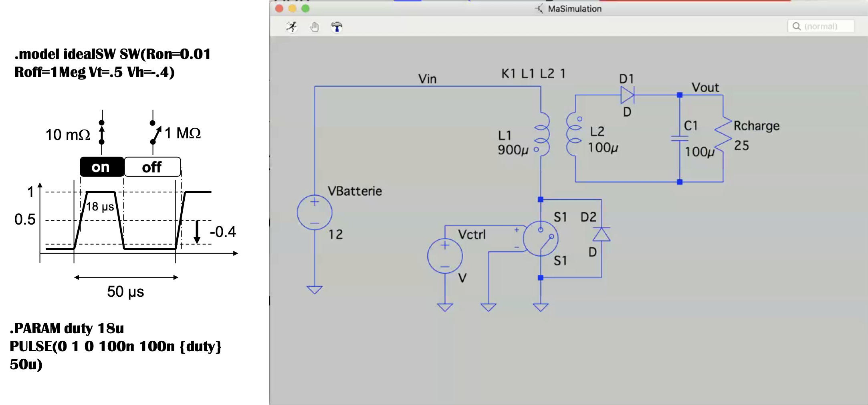
Task: Click the Rcharge value 25
Action: click(741, 145)
